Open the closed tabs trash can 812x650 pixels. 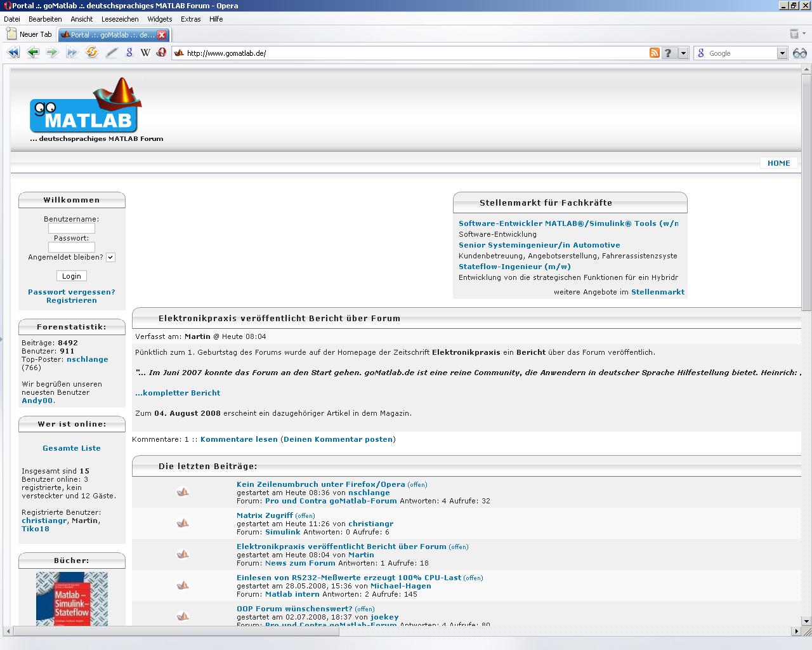pos(794,34)
